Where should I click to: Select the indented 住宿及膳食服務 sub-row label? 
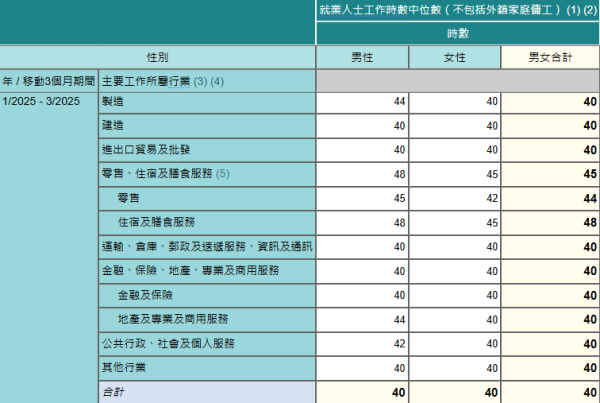[x=207, y=223]
